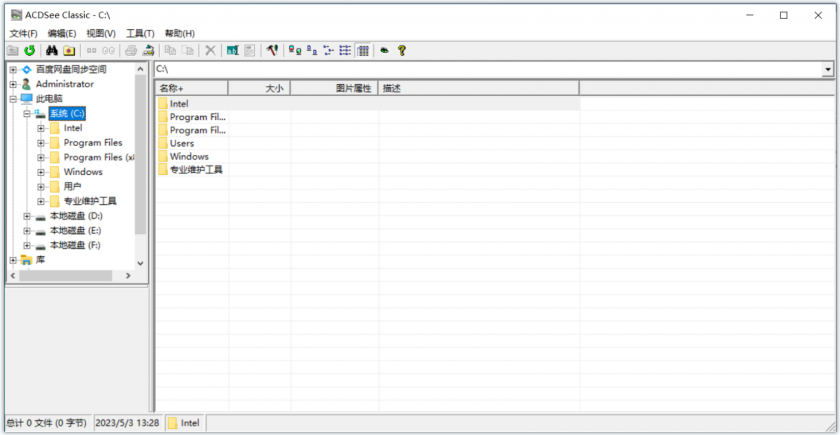840x435 pixels.
Task: Click the properties sheet toolbar icon
Action: 250,51
